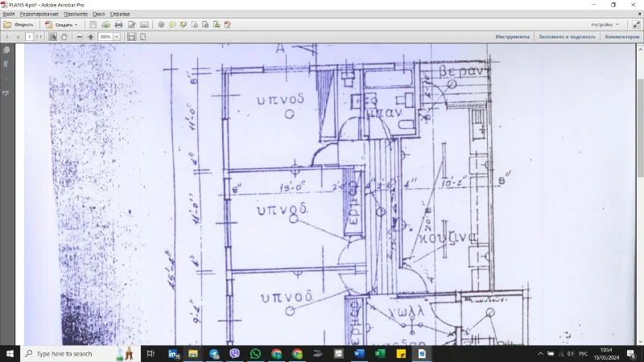Viewport: 644px width, 362px height.
Task: Click the zoom out minus button
Action: [x=79, y=37]
